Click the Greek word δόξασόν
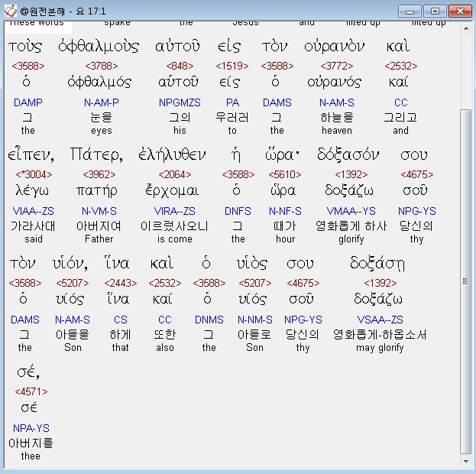The width and height of the screenshot is (476, 474). point(348,154)
